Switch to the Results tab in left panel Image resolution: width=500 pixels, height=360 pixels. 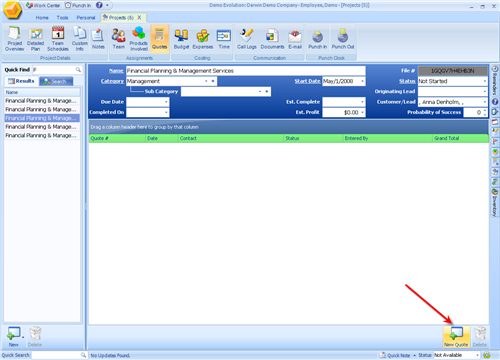21,81
